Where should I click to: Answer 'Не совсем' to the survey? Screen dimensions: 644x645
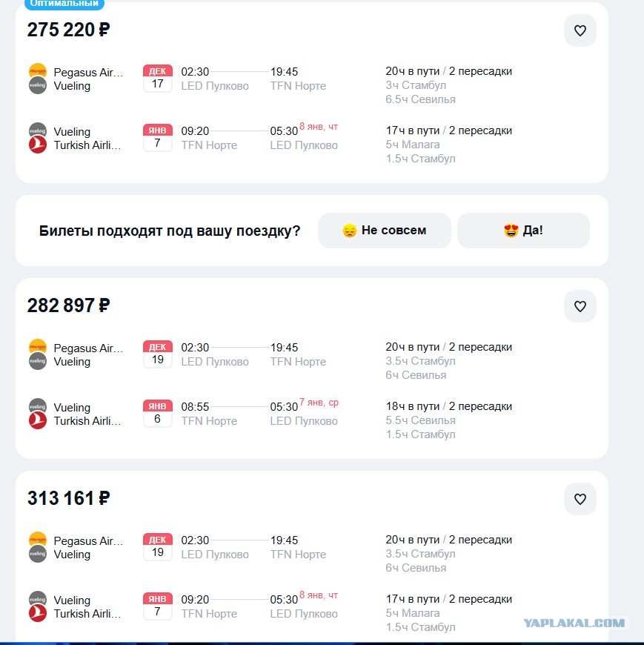pos(384,231)
